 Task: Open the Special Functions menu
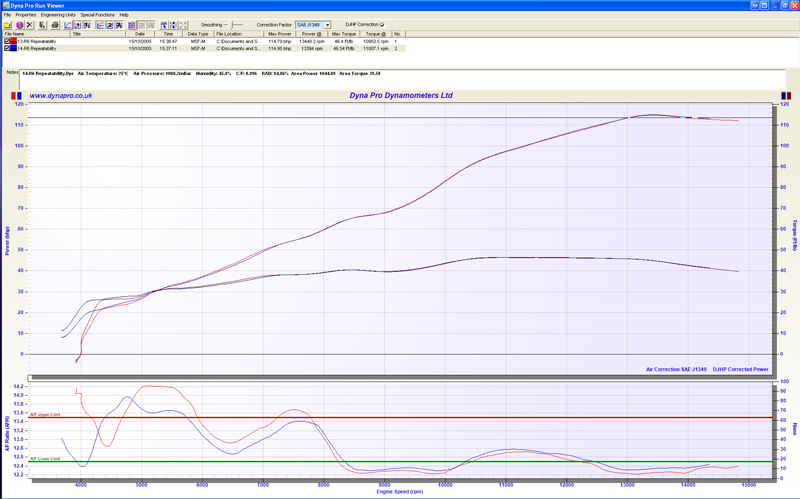(97, 15)
